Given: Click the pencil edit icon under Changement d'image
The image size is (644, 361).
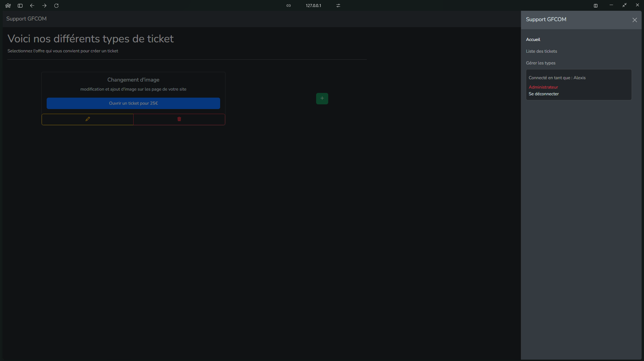Looking at the screenshot, I should point(88,119).
